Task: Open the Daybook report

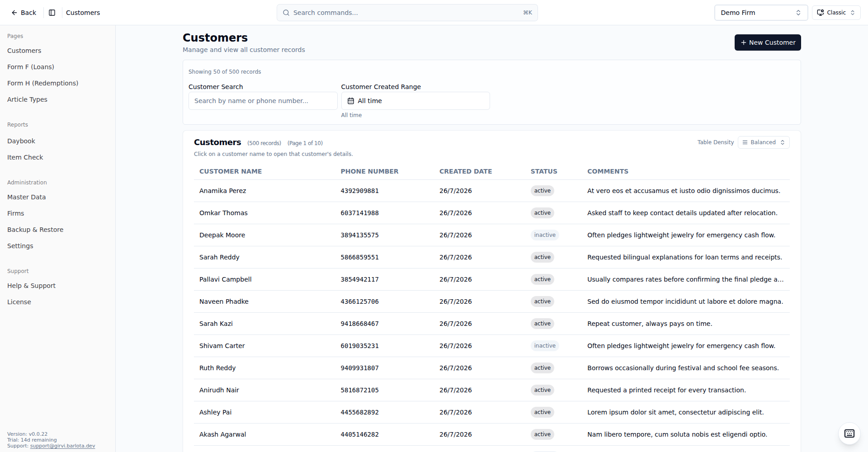Action: (x=21, y=141)
